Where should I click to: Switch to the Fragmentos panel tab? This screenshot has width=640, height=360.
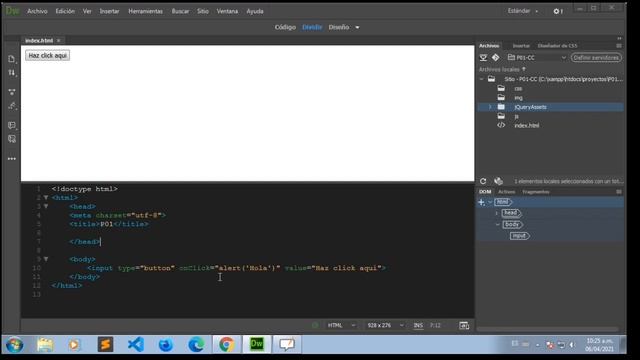(536, 192)
